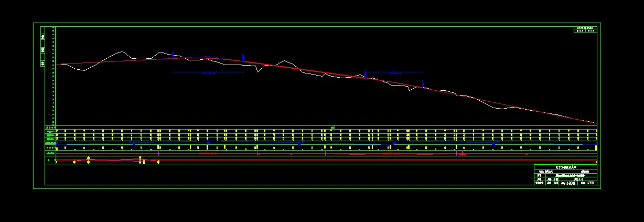This screenshot has width=644, height=222.
Task: Pick the right blue curve-length dimension bracket
Action: 394,72
